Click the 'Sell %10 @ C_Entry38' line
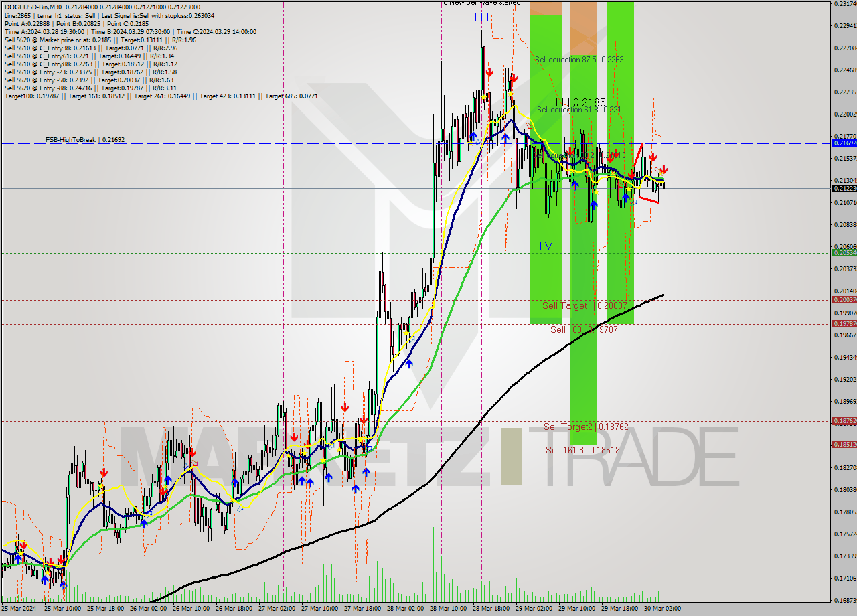 coord(90,48)
